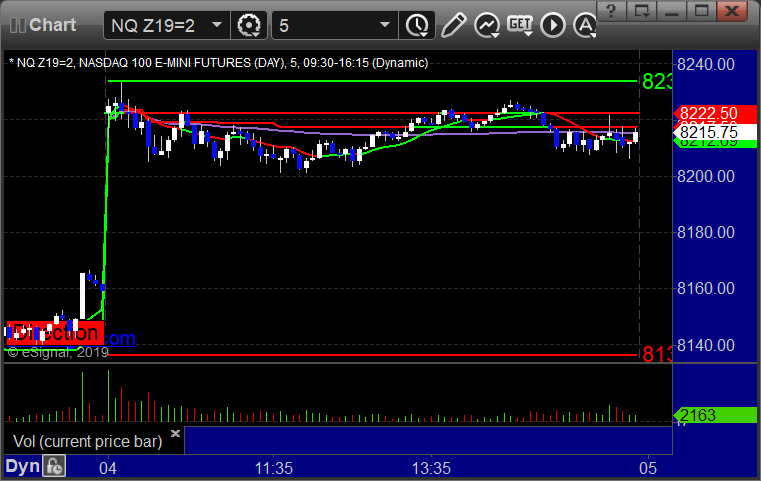The image size is (761, 481).
Task: Open the help question mark button
Action: [x=611, y=10]
